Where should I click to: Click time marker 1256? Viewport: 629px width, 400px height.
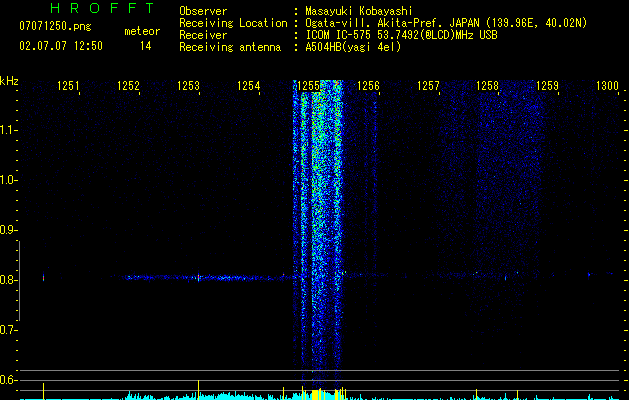pos(368,86)
